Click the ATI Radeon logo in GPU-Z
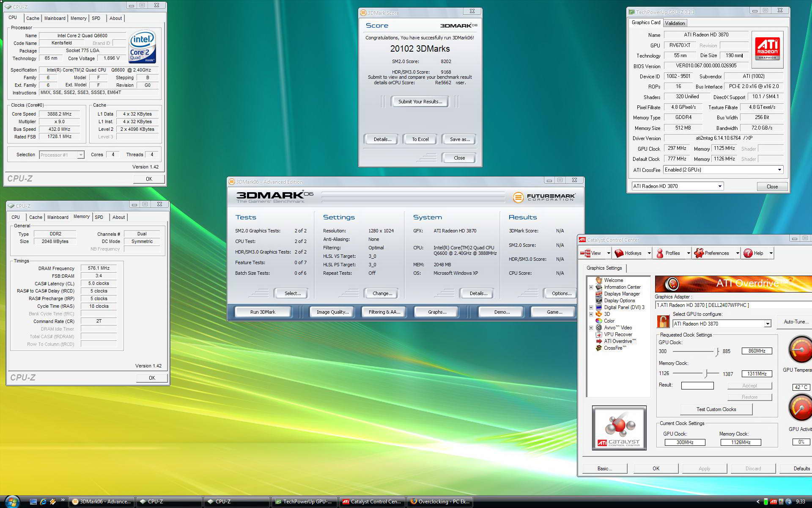The image size is (812, 508). tap(767, 50)
